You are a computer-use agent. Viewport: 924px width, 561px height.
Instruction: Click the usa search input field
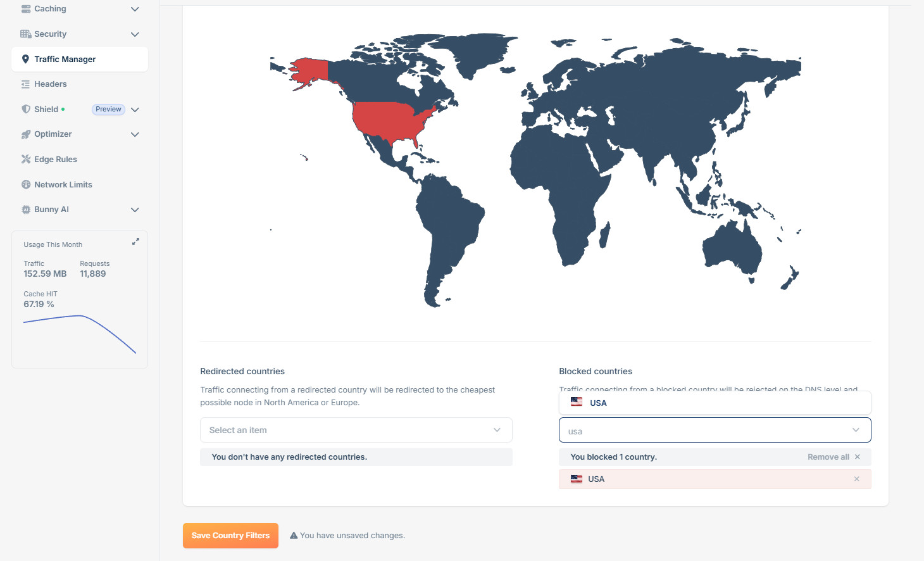696,430
